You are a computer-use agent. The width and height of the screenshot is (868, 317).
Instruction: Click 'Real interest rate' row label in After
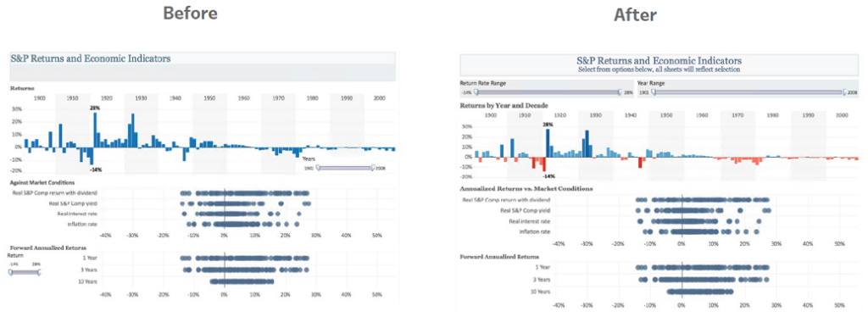coord(530,221)
